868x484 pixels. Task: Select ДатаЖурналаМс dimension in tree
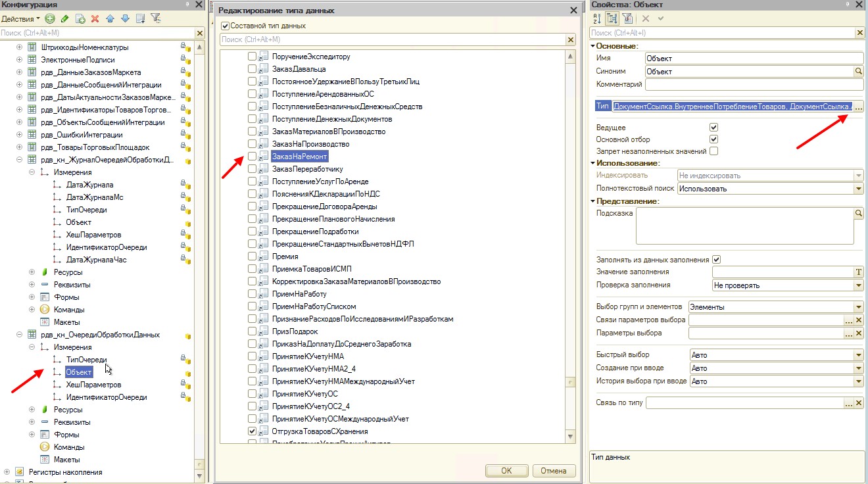94,197
